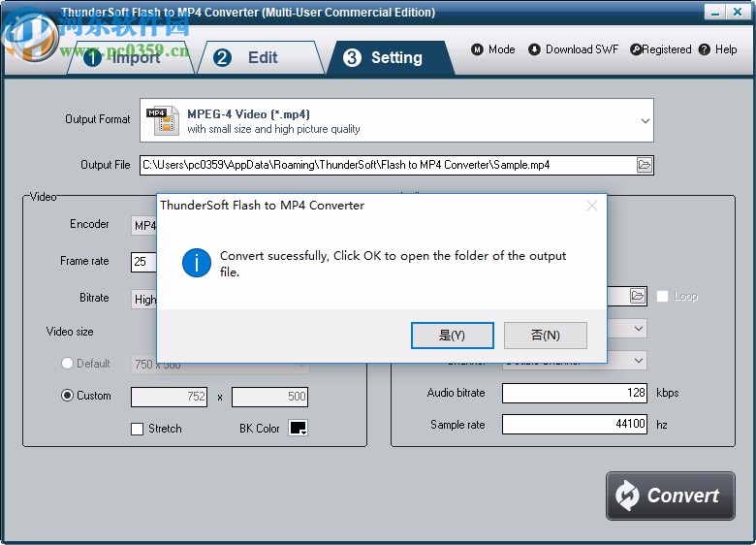This screenshot has width=756, height=545.
Task: Click the Frame rate field
Action: click(143, 262)
